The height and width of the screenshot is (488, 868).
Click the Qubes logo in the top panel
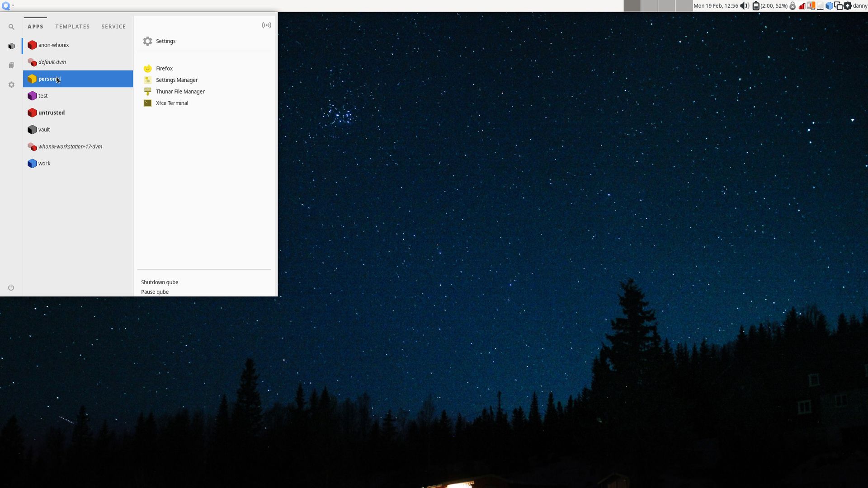5,6
